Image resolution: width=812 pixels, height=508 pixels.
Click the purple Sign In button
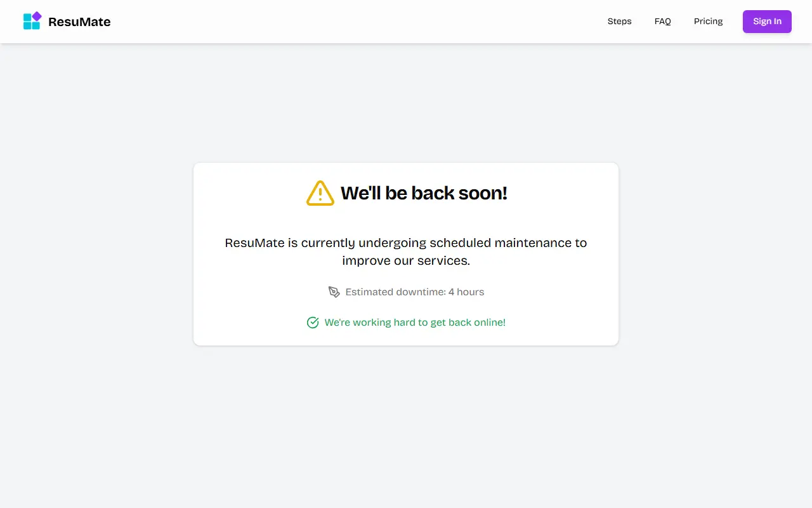tap(767, 22)
